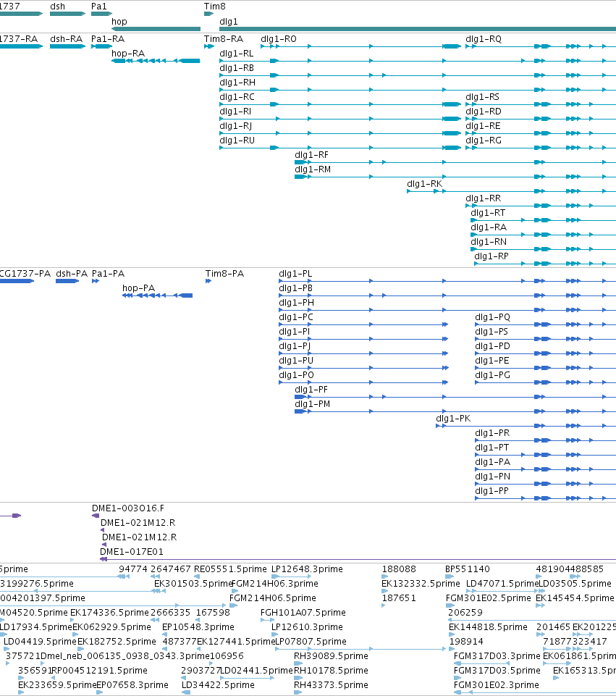
Task: Select dlg1-RJ transcript label
Action: pos(235,125)
